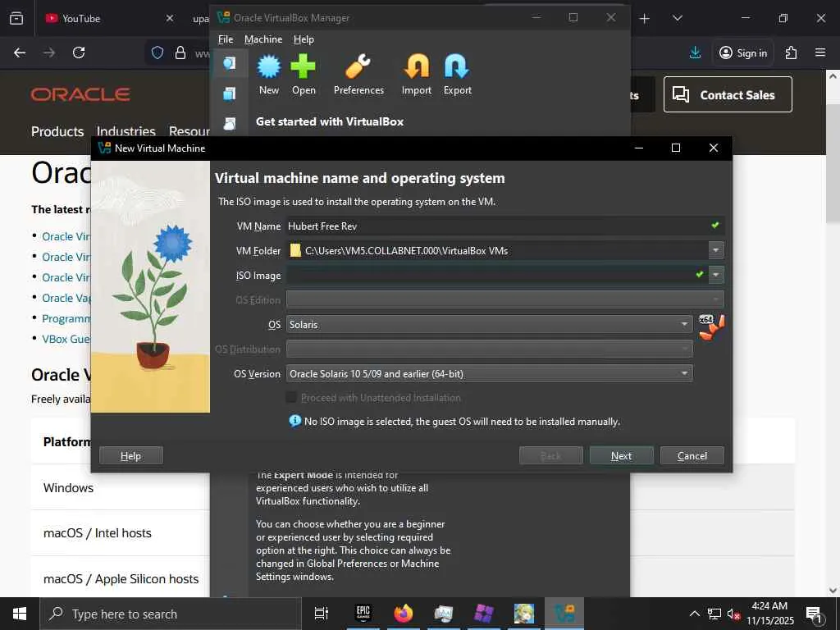Show hidden system tray icons chevron
This screenshot has width=840, height=630.
(x=694, y=614)
